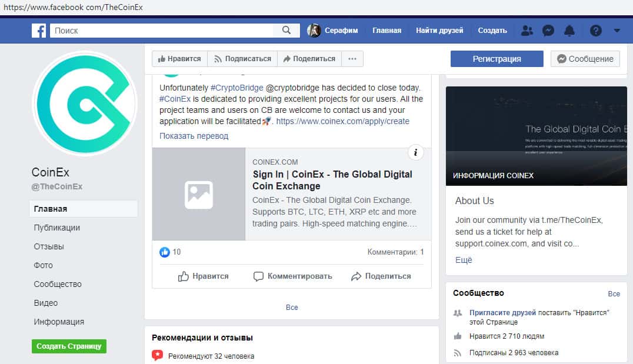Image resolution: width=633 pixels, height=364 pixels.
Task: Click the Создать Страницу button
Action: (69, 346)
